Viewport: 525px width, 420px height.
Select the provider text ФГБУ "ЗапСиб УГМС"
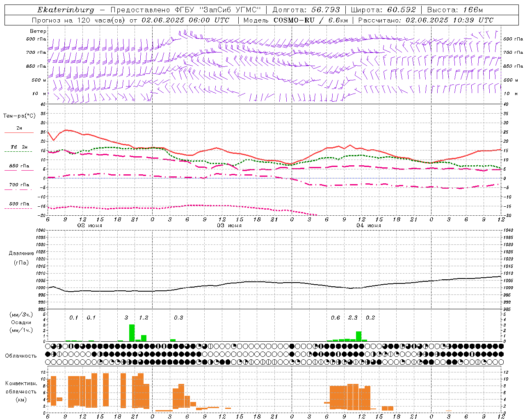click(218, 10)
